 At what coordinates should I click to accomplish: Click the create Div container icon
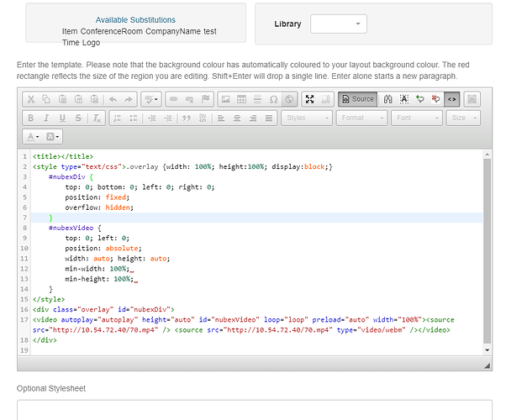tap(203, 118)
